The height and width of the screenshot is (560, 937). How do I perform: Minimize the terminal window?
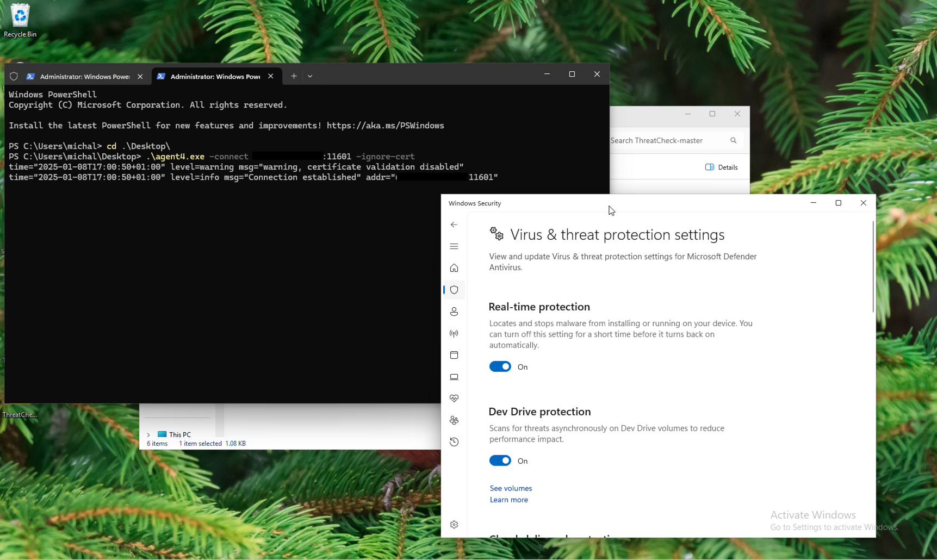click(547, 74)
